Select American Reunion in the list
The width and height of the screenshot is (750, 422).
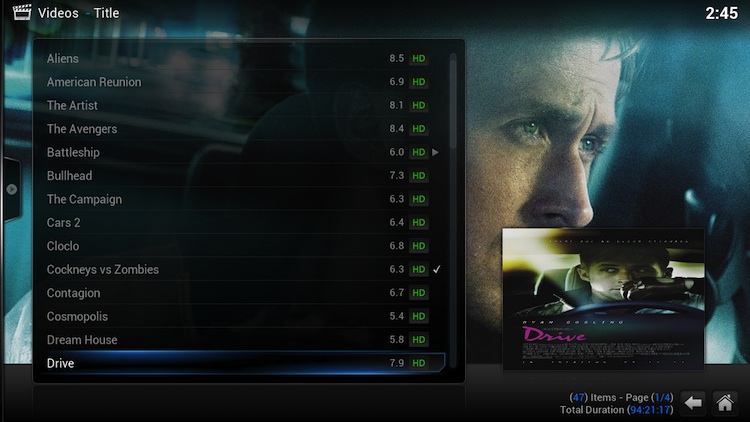point(243,82)
